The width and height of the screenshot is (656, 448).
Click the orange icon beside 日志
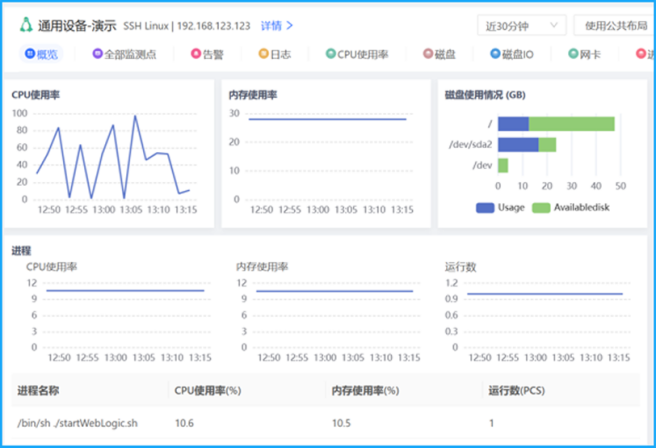pyautogui.click(x=264, y=54)
